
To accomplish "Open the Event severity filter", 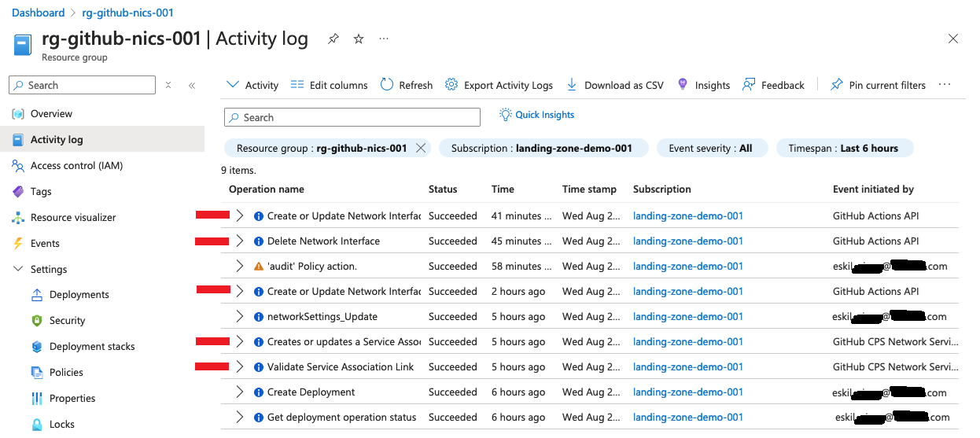I will 712,148.
